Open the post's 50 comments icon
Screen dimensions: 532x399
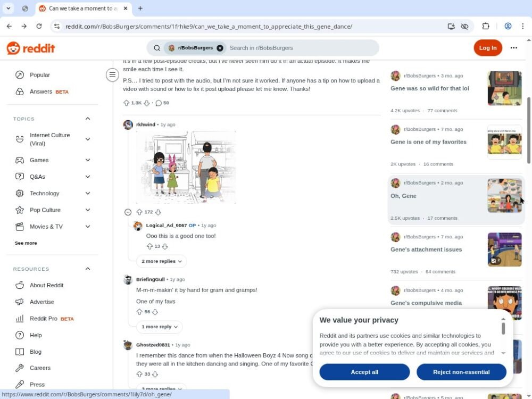[159, 103]
